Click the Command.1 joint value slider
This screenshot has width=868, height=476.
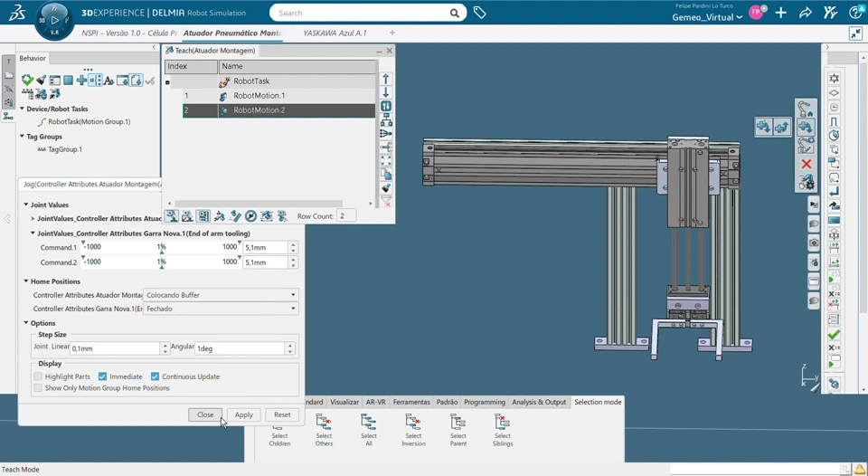pyautogui.click(x=161, y=247)
